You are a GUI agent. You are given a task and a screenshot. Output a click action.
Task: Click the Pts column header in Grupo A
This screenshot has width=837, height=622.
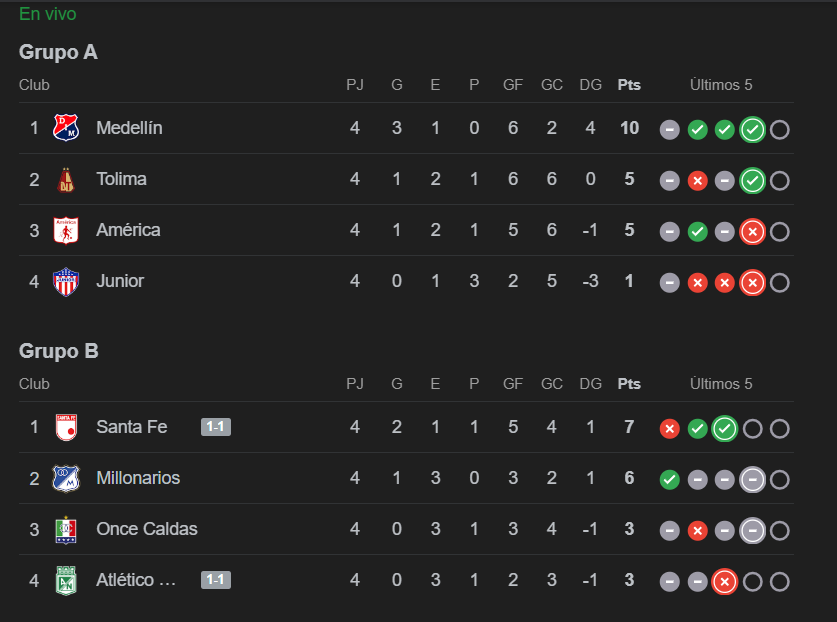tap(629, 85)
